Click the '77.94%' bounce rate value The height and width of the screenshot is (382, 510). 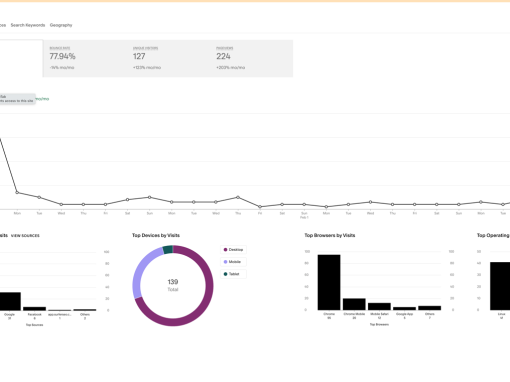point(62,56)
